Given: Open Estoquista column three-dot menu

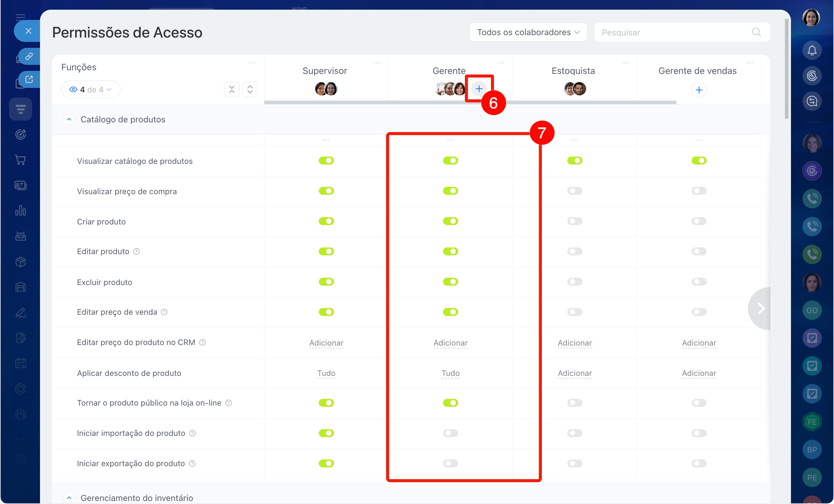Looking at the screenshot, I should (x=625, y=63).
